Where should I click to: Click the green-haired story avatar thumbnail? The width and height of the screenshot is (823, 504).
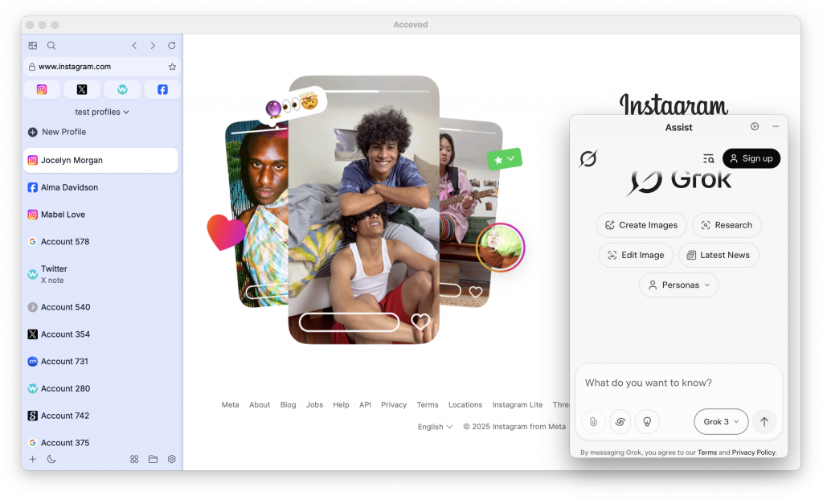tap(500, 248)
